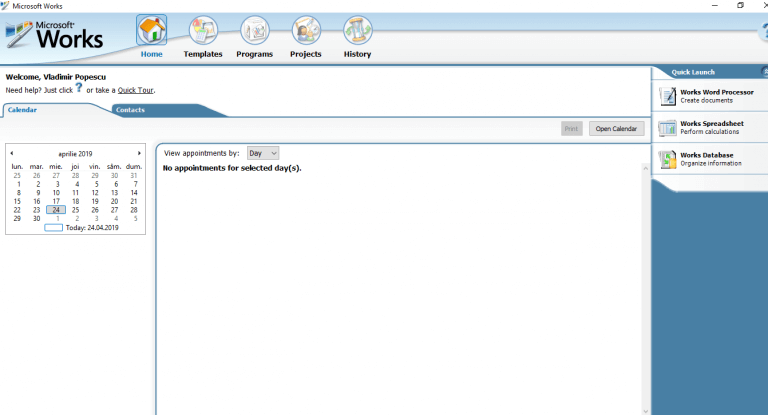
Task: Go to next month in calendar
Action: (x=139, y=153)
